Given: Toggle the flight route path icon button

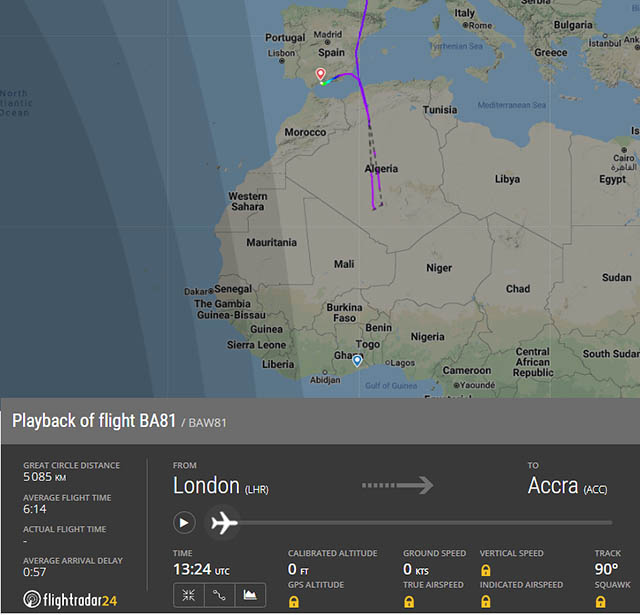Looking at the screenshot, I should (x=218, y=596).
